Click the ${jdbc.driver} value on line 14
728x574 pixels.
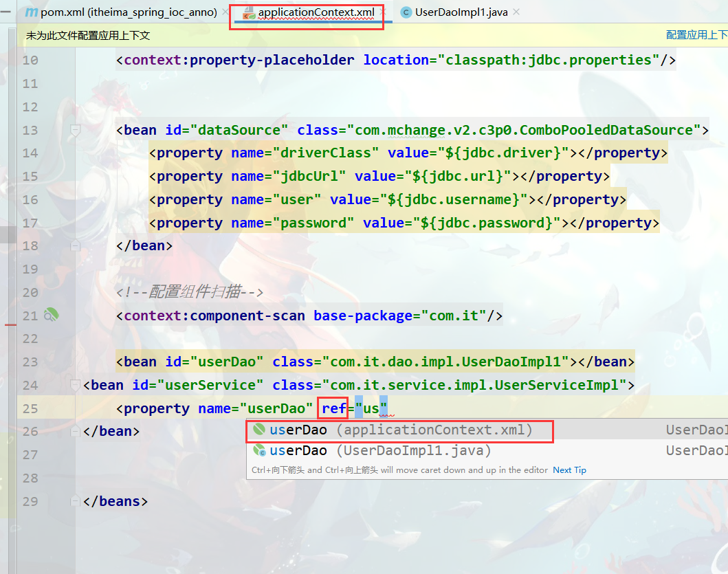click(503, 153)
